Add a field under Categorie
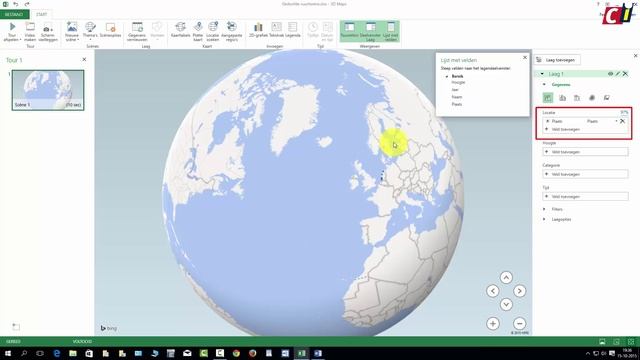Viewport: 640px width, 360px height. [x=585, y=174]
